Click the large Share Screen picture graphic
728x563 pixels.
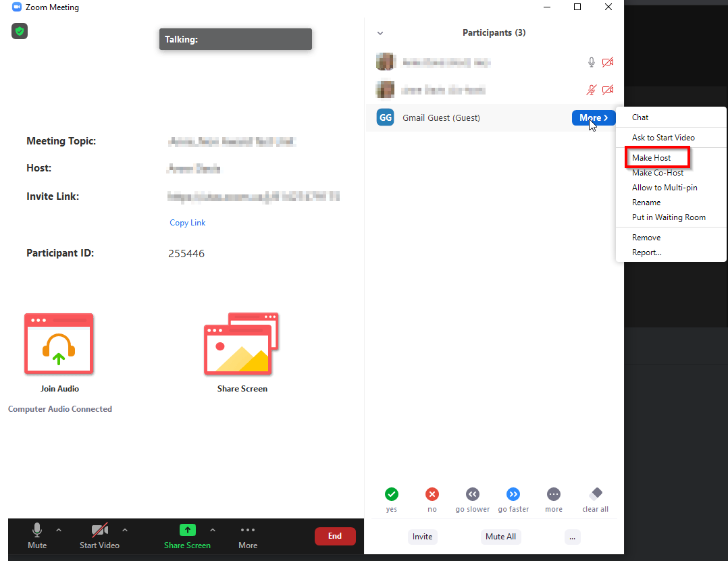pyautogui.click(x=242, y=344)
